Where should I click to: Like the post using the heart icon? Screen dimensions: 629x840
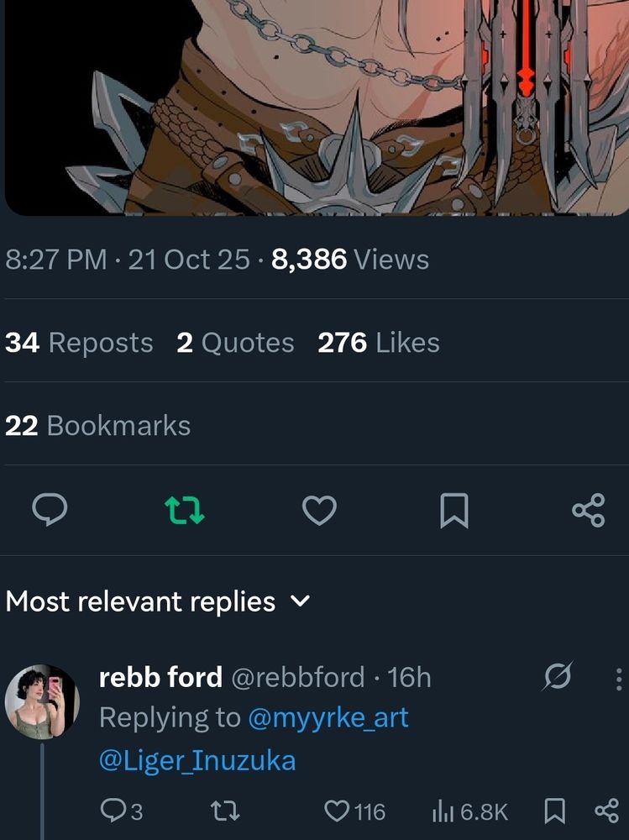coord(320,511)
